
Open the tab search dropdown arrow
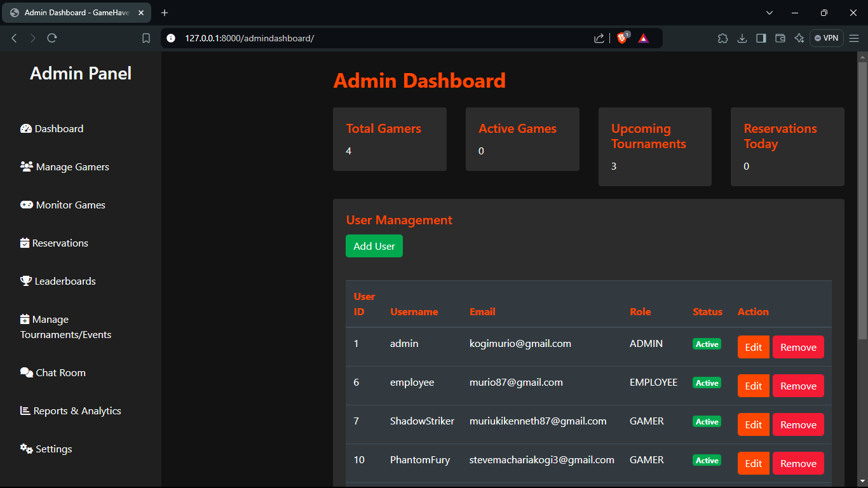(x=770, y=13)
